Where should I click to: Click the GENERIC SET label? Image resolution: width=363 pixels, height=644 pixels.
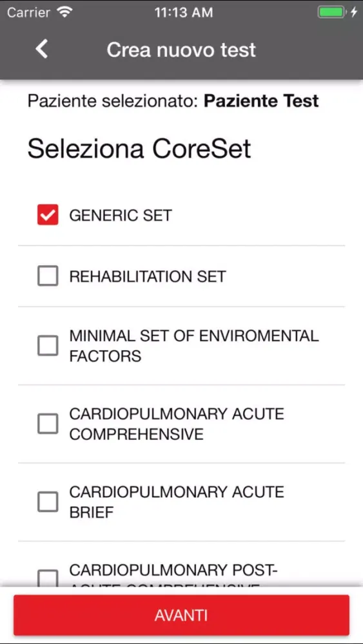click(x=121, y=215)
